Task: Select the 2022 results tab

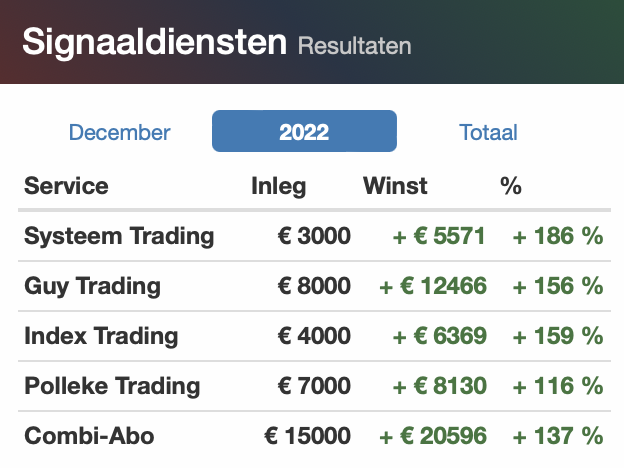Action: (x=304, y=131)
